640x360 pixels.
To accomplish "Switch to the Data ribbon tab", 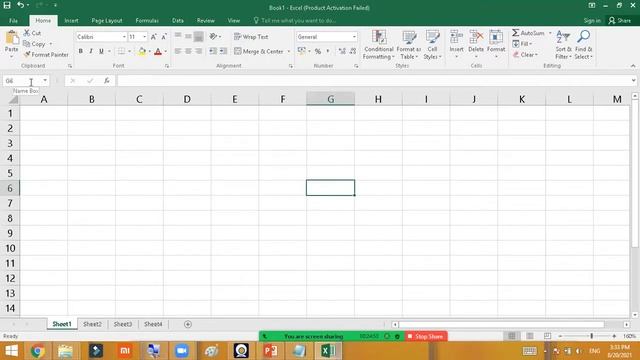I will (178, 20).
